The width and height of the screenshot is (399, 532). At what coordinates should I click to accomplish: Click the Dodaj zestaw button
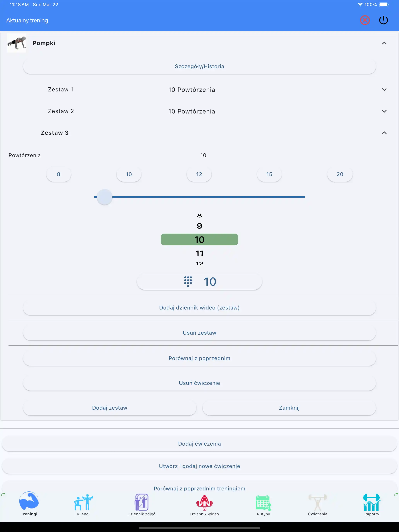(x=110, y=408)
